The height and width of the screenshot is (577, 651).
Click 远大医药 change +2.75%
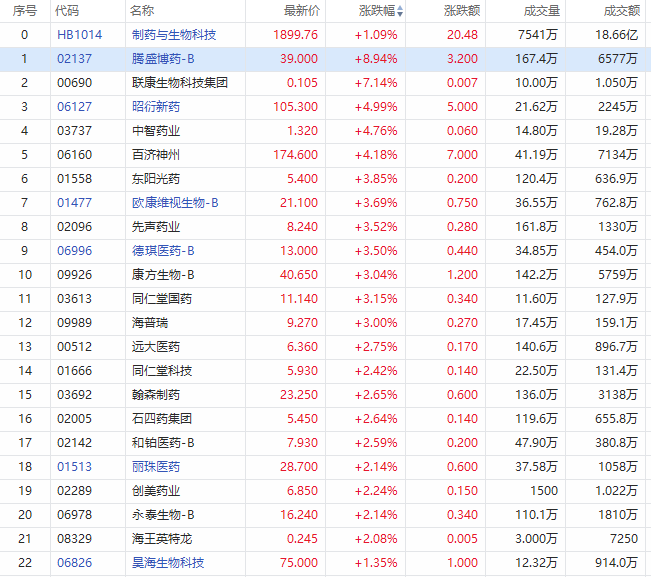pyautogui.click(x=376, y=347)
